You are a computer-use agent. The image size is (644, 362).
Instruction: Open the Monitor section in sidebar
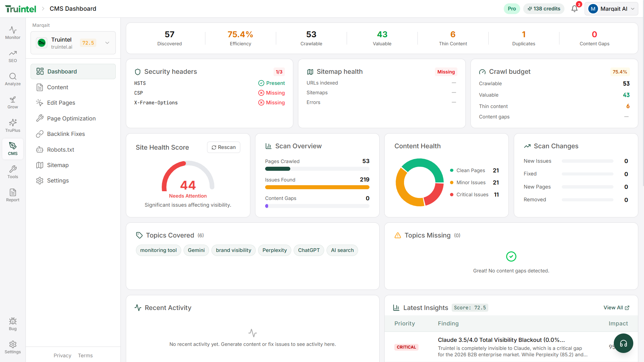point(13,33)
